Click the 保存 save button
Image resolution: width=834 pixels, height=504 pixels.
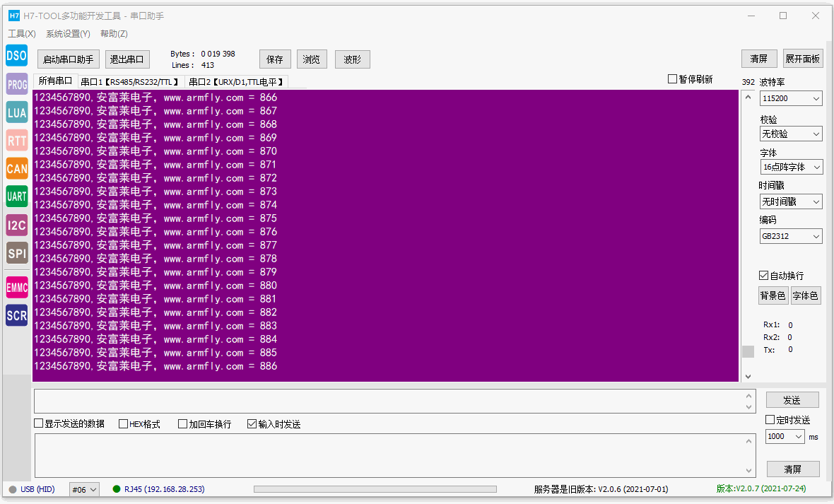coord(275,59)
